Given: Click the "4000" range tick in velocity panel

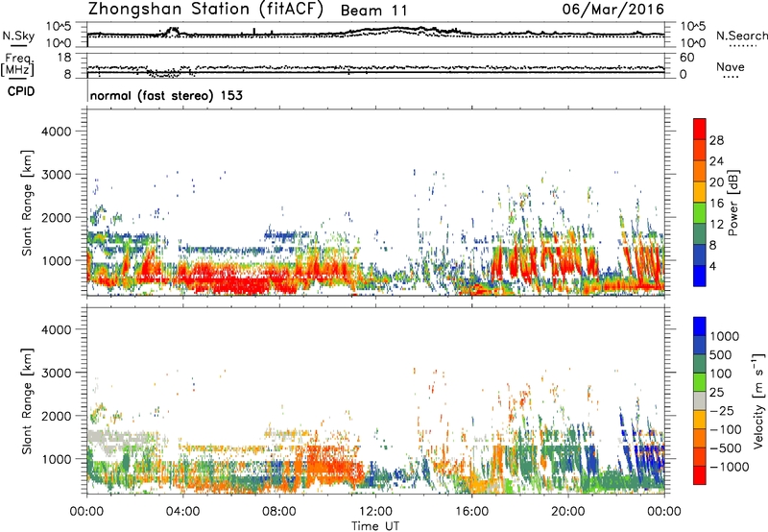Looking at the screenshot, I should 57,329.
